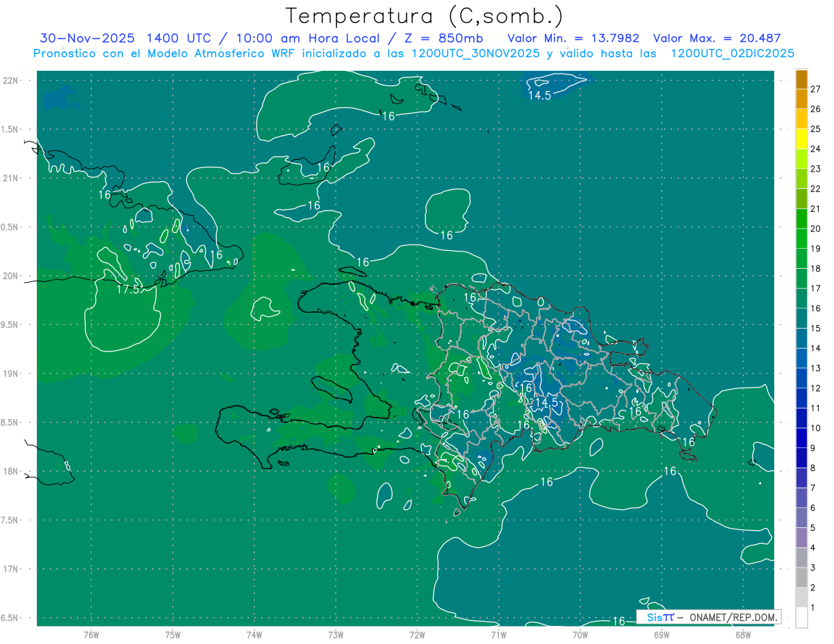Viewport: 834px width, 644px height.
Task: Click the 17N latitude axis label
Action: point(11,569)
